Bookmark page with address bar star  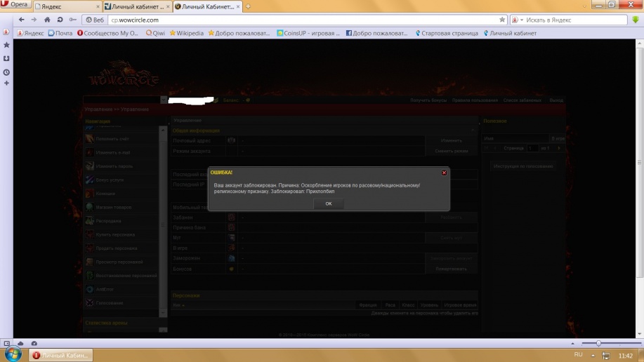click(502, 20)
